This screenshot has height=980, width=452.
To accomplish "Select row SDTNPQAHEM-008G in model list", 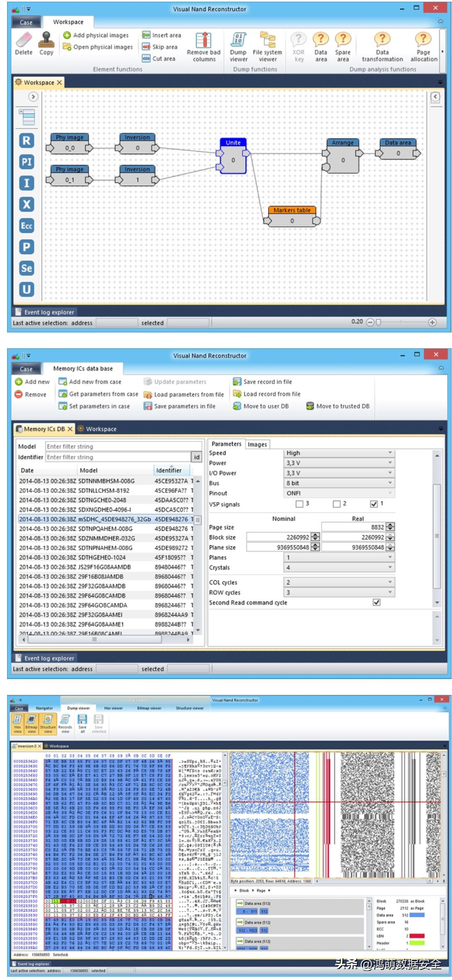I will coord(106,529).
